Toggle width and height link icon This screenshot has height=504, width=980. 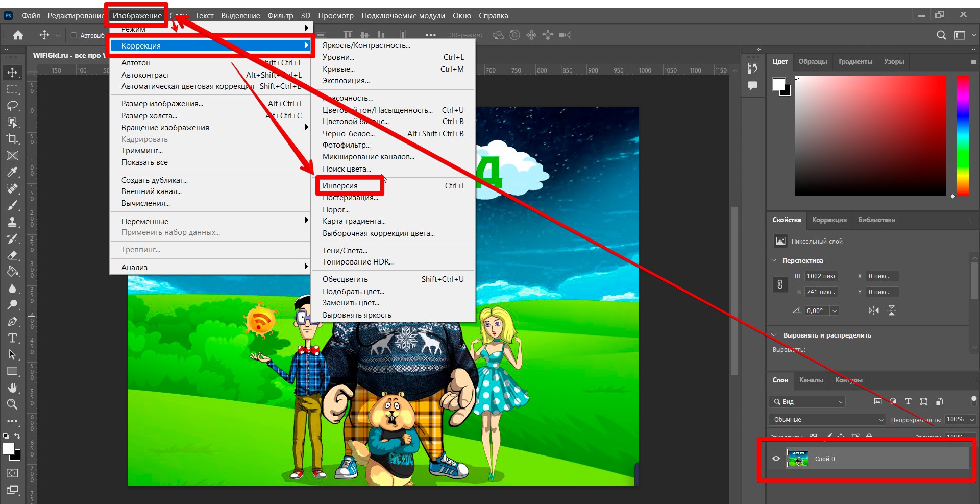click(x=780, y=284)
